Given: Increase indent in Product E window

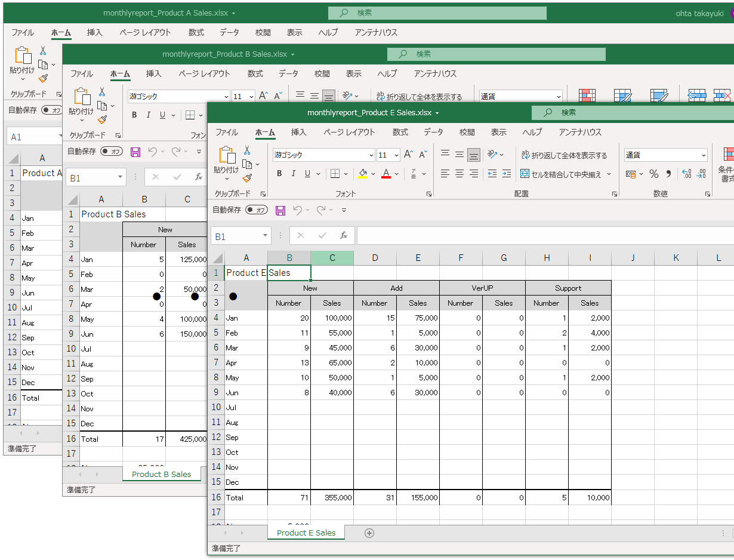Looking at the screenshot, I should tap(507, 174).
